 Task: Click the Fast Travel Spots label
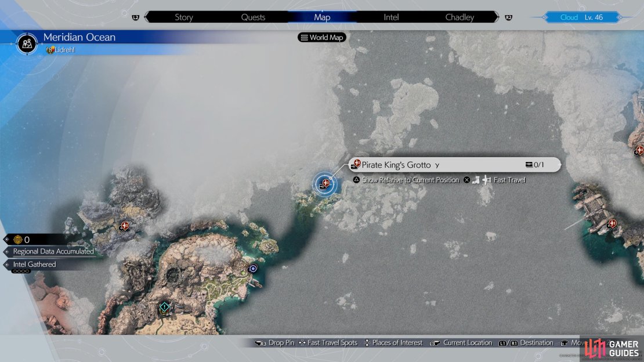332,343
